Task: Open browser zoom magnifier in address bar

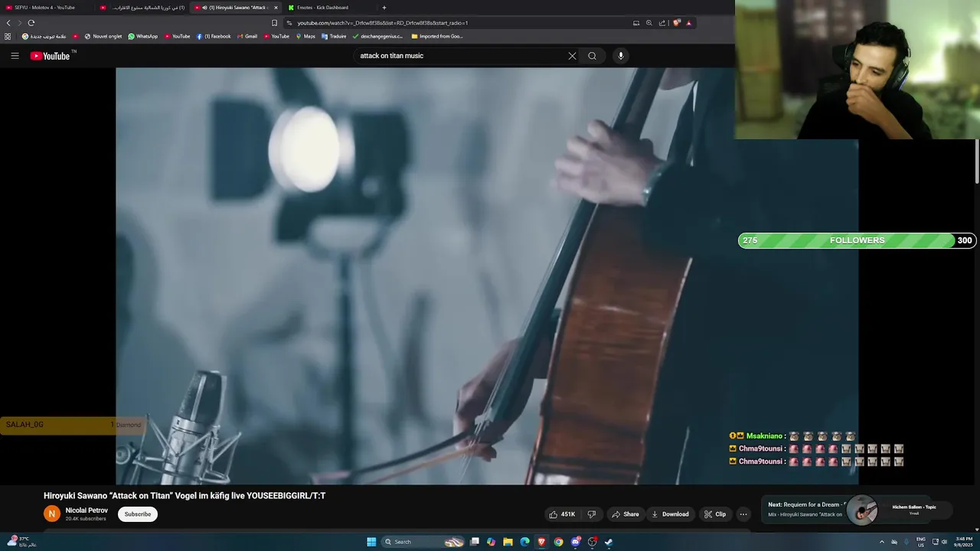Action: pyautogui.click(x=649, y=23)
